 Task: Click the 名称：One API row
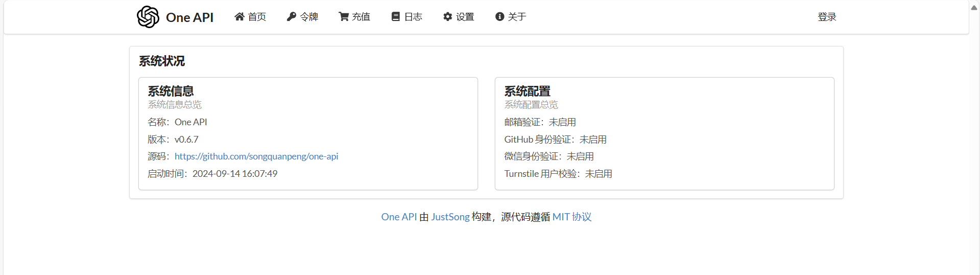tap(177, 122)
